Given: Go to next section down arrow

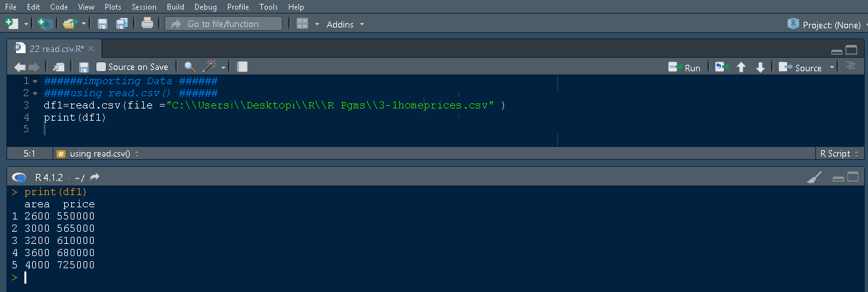Looking at the screenshot, I should 760,67.
